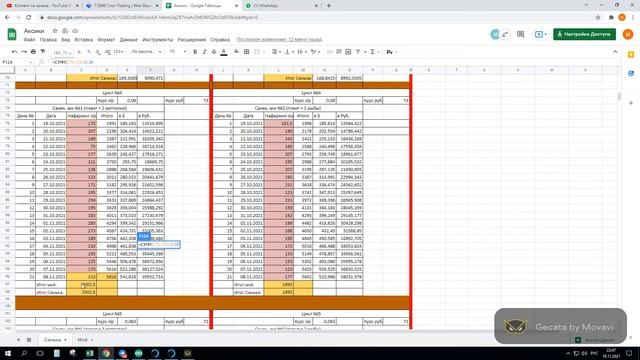This screenshot has width=640, height=360.
Task: Open the Google Sheets home icon
Action: click(x=12, y=34)
